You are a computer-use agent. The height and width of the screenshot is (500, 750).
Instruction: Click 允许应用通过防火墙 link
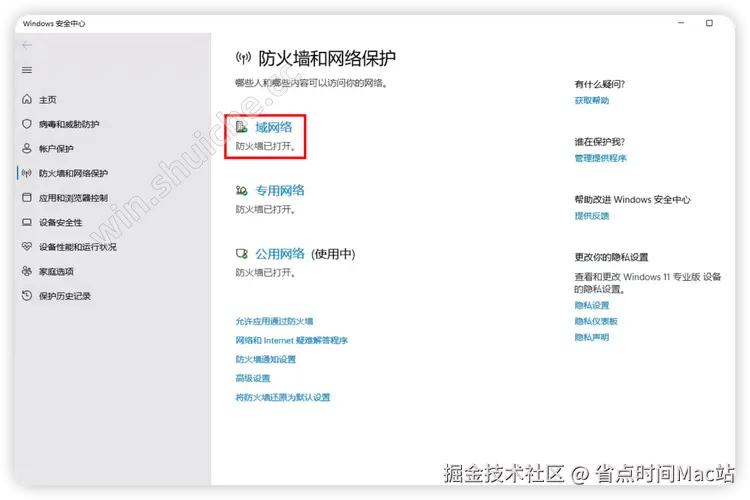[274, 321]
